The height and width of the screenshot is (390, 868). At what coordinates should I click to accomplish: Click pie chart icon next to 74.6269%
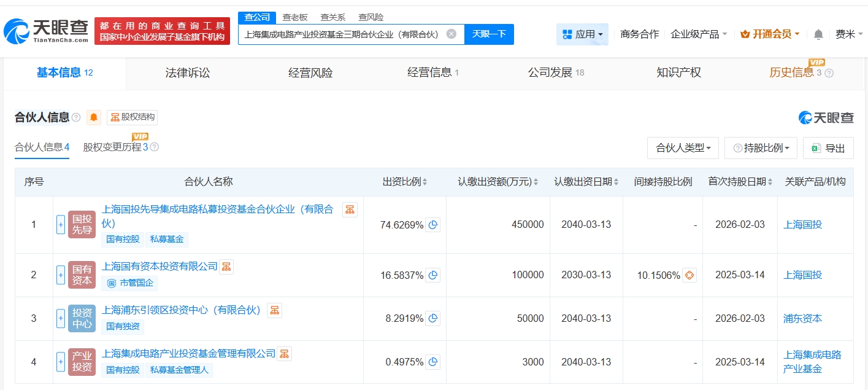tap(433, 225)
